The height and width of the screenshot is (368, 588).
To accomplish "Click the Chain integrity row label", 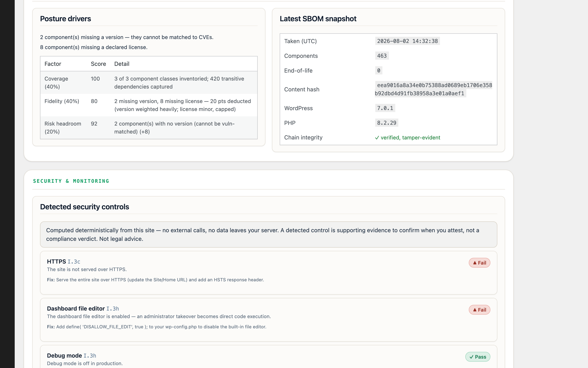I will (x=303, y=138).
